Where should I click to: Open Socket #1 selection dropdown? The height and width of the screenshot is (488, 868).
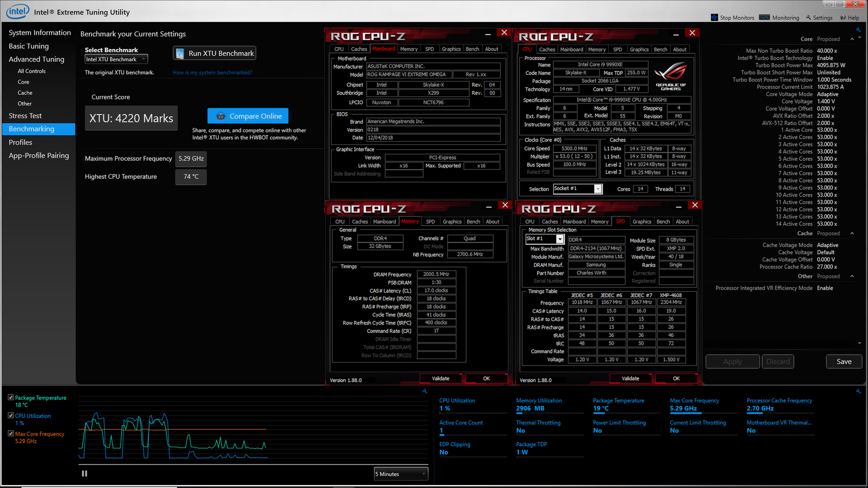coord(577,189)
